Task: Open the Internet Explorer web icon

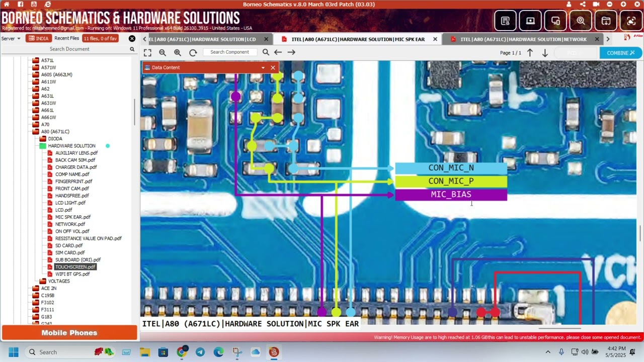Action: [x=48, y=5]
